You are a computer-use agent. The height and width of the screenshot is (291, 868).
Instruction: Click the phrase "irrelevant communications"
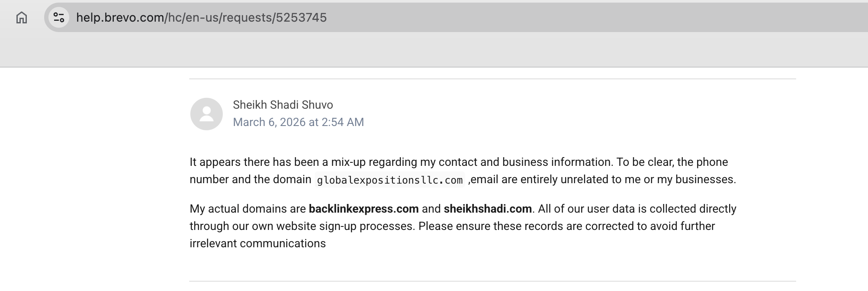(x=257, y=244)
